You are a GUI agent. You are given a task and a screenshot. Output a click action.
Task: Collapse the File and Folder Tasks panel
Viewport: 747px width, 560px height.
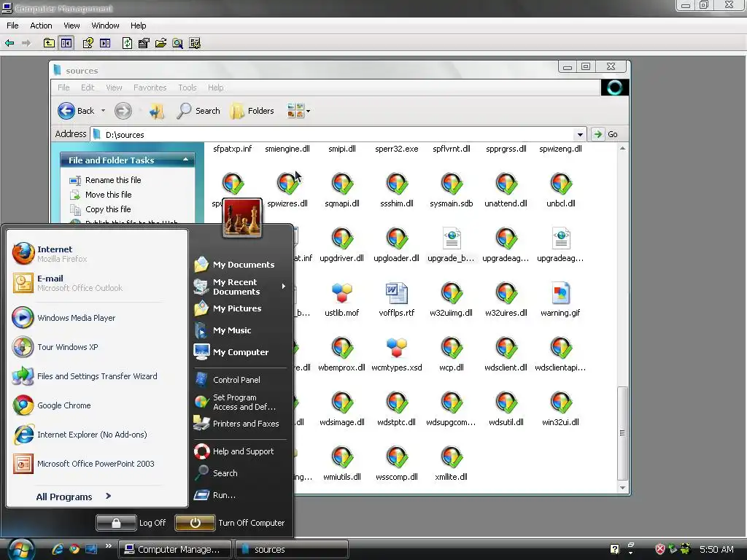pyautogui.click(x=185, y=160)
